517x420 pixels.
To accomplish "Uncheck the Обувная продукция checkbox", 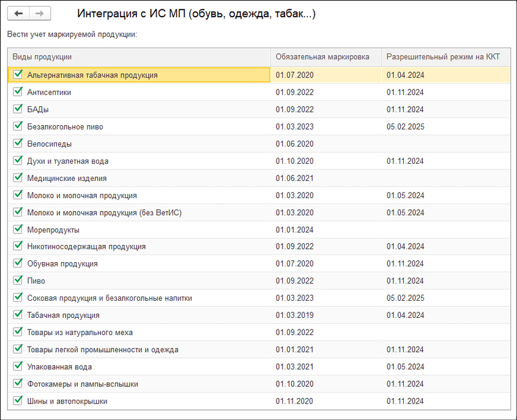I will [x=18, y=263].
